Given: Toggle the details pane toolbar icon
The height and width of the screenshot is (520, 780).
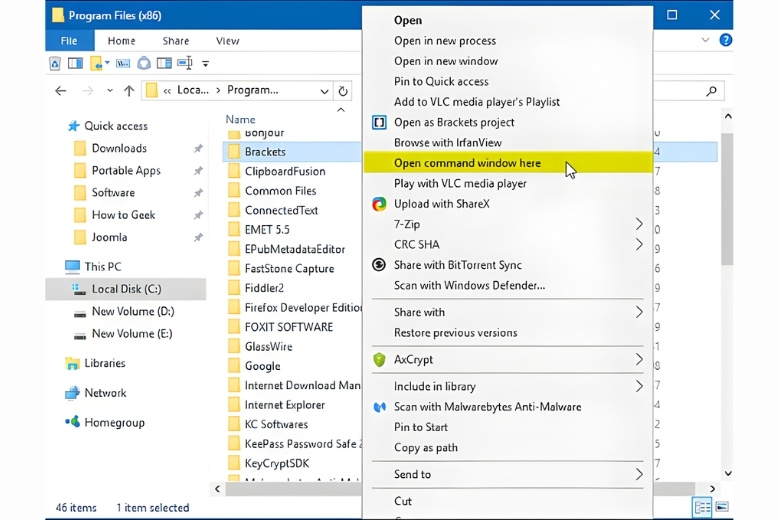Looking at the screenshot, I should (164, 63).
